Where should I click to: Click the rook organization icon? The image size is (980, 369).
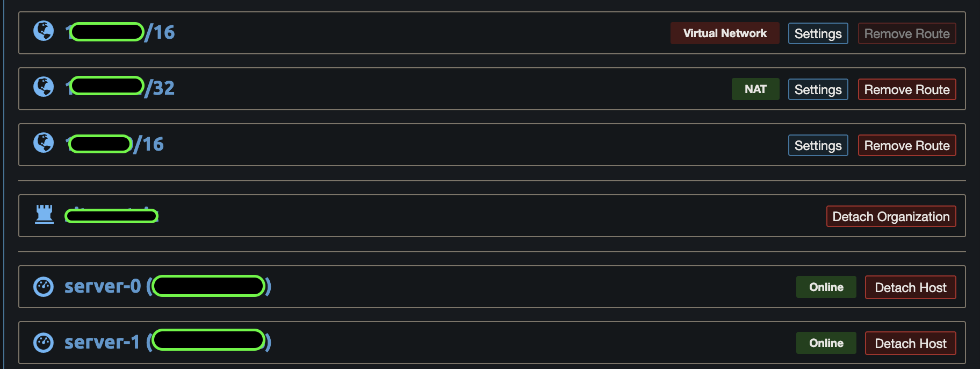pyautogui.click(x=44, y=214)
